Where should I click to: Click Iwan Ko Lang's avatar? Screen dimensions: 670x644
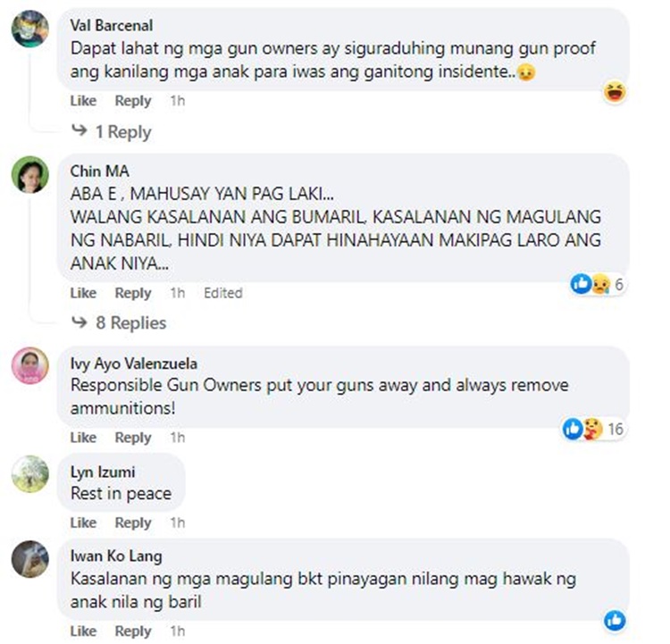point(29,559)
